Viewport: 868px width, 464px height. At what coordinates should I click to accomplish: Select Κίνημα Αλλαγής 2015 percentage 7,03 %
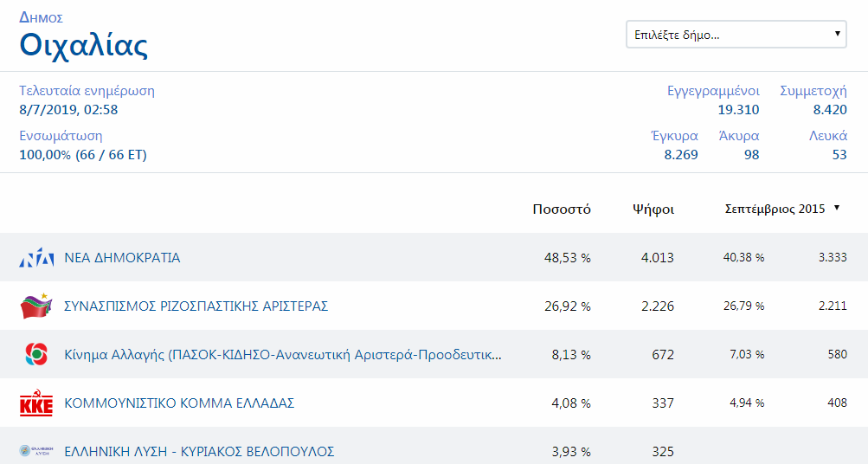coord(747,354)
